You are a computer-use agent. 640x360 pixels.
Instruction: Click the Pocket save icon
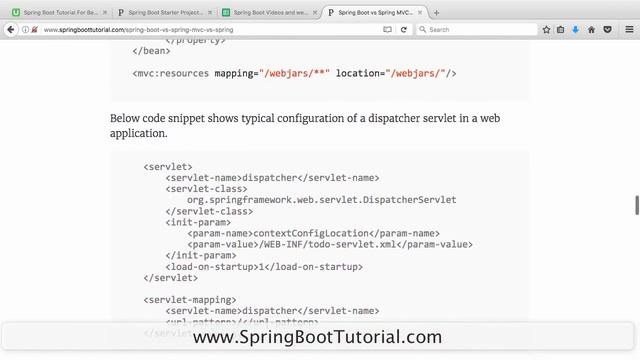607,29
